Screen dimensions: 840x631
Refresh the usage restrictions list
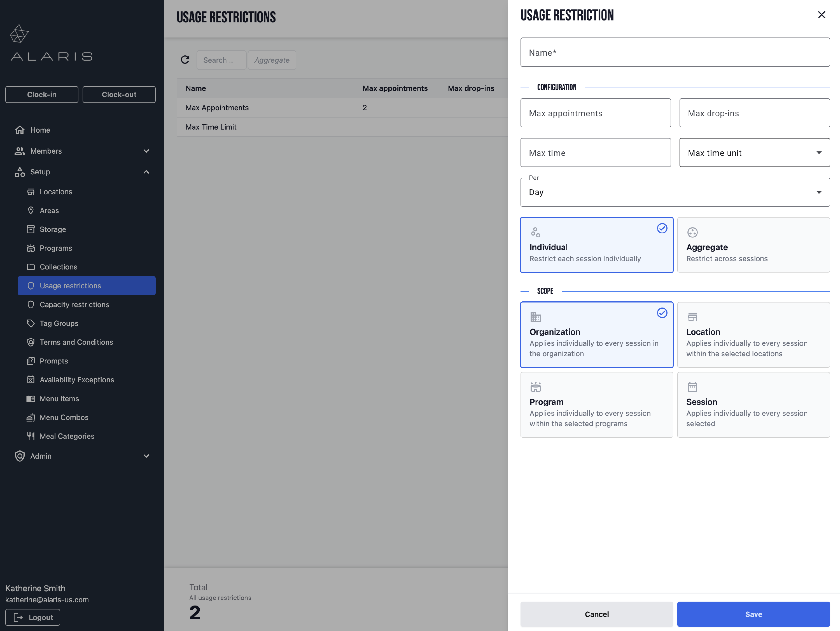185,60
